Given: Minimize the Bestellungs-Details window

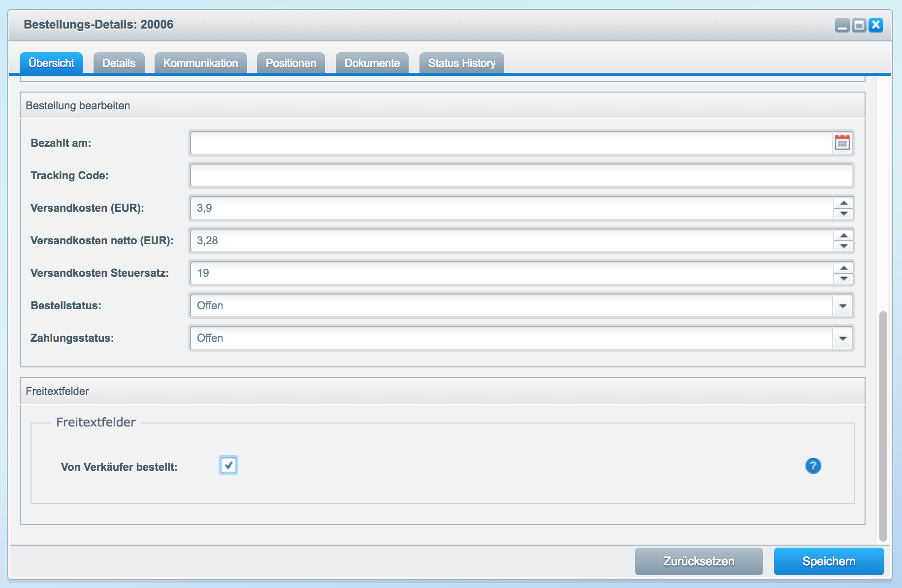Looking at the screenshot, I should 842,25.
